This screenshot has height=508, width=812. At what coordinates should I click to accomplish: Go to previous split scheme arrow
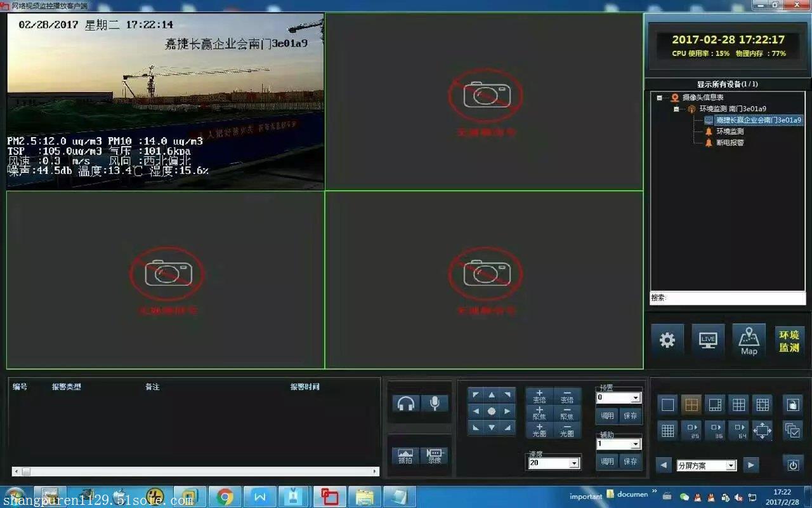[x=664, y=465]
